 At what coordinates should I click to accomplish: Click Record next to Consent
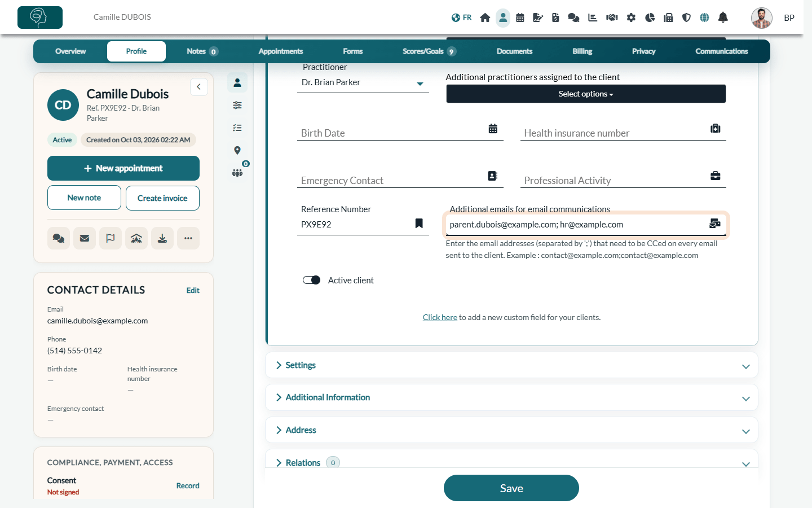tap(188, 486)
